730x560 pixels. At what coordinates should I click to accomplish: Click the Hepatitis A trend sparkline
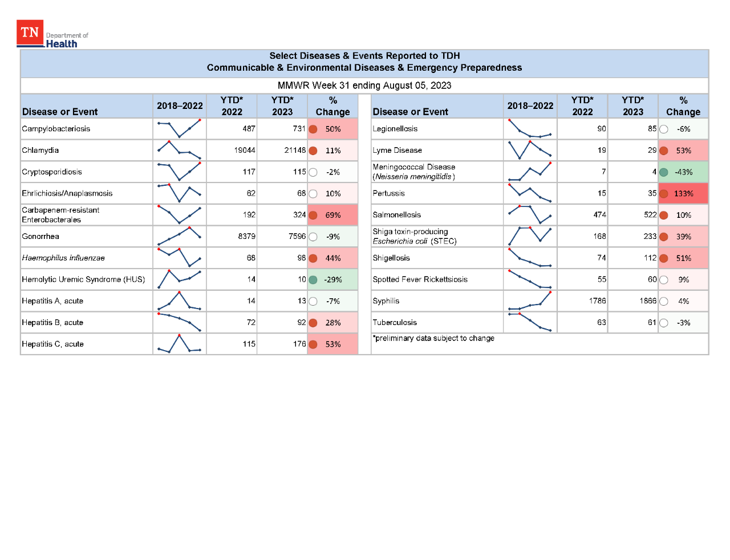click(179, 301)
